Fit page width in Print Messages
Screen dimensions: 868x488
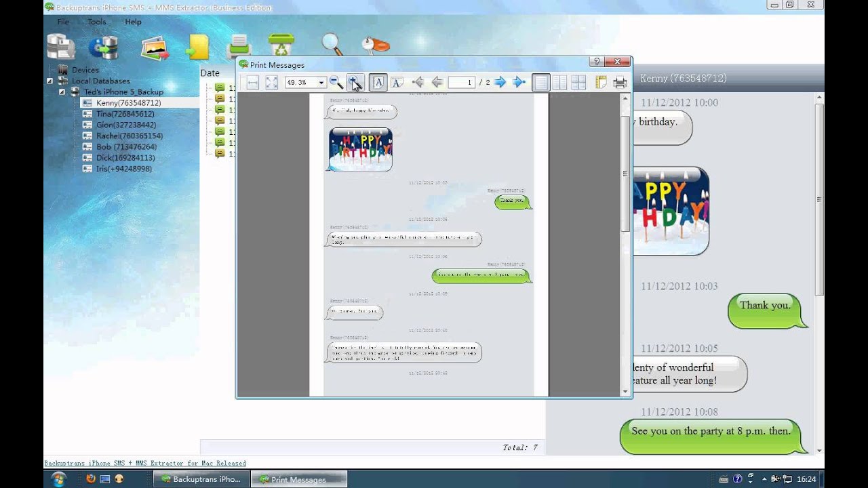(252, 83)
